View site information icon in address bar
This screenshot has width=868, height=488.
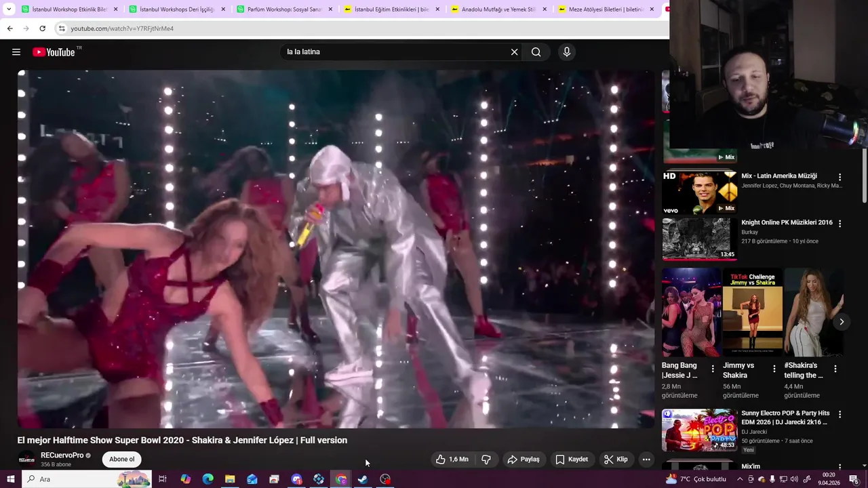[61, 28]
